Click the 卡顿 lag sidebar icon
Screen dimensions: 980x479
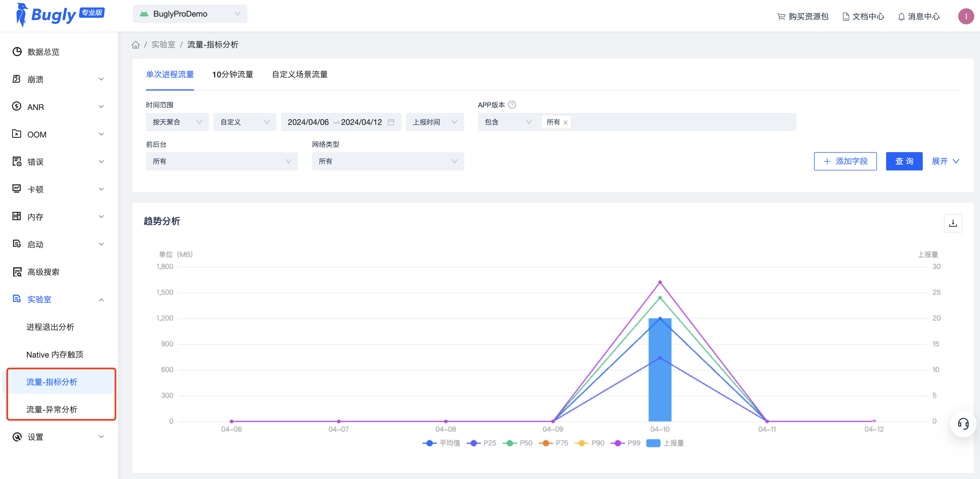point(17,189)
